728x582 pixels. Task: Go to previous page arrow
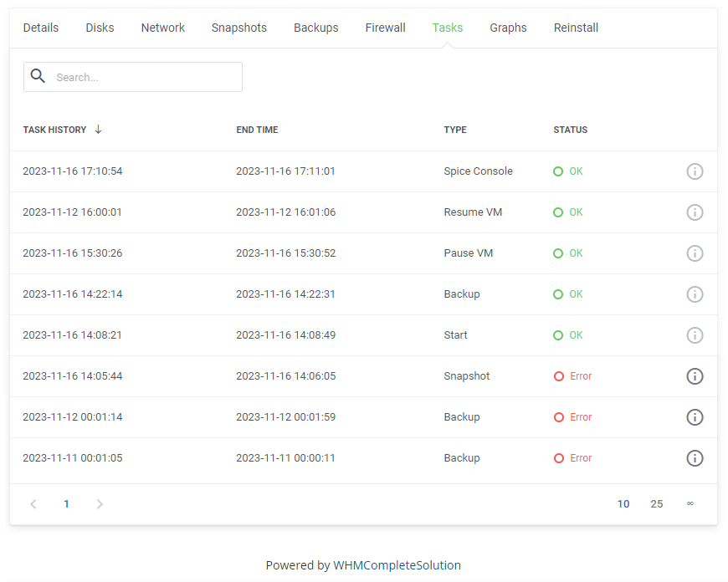tap(33, 504)
